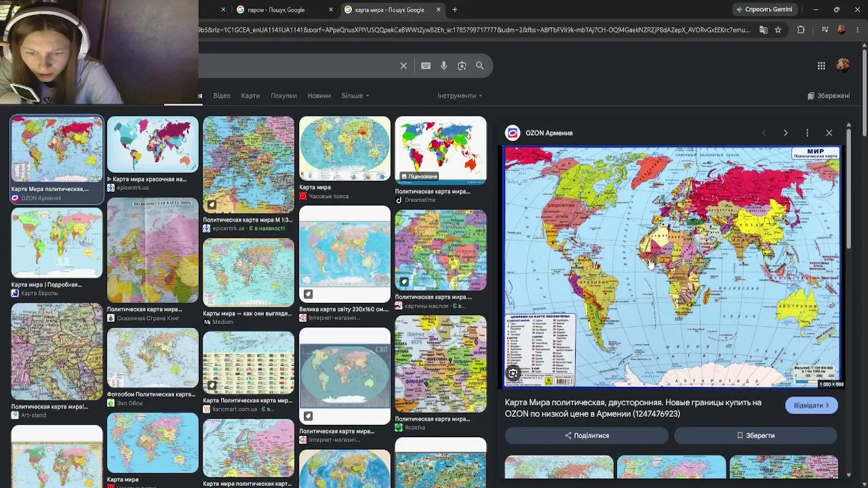868x488 pixels.
Task: Click the Спросить Gemini button
Action: coord(764,9)
